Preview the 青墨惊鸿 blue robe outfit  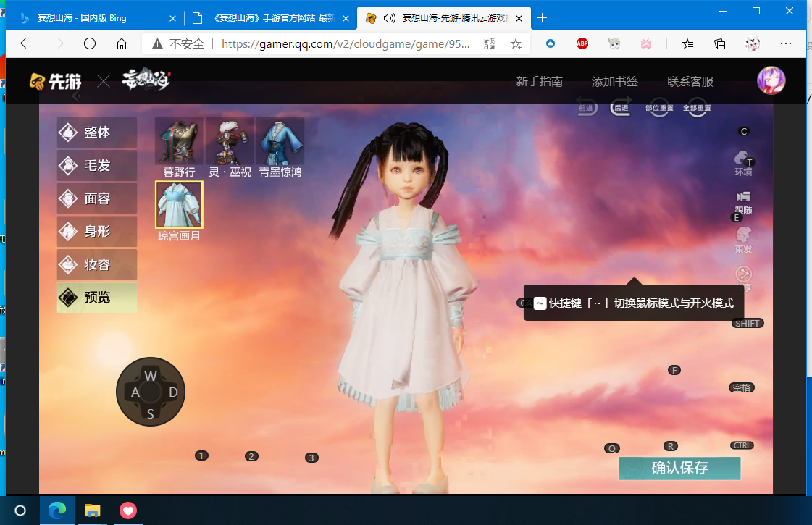(280, 141)
